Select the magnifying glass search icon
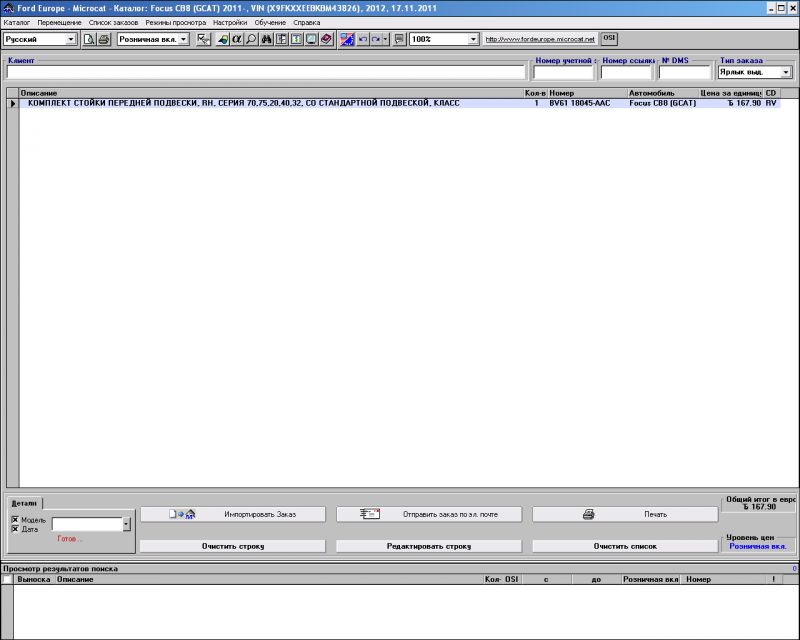The height and width of the screenshot is (640, 800). tap(252, 39)
